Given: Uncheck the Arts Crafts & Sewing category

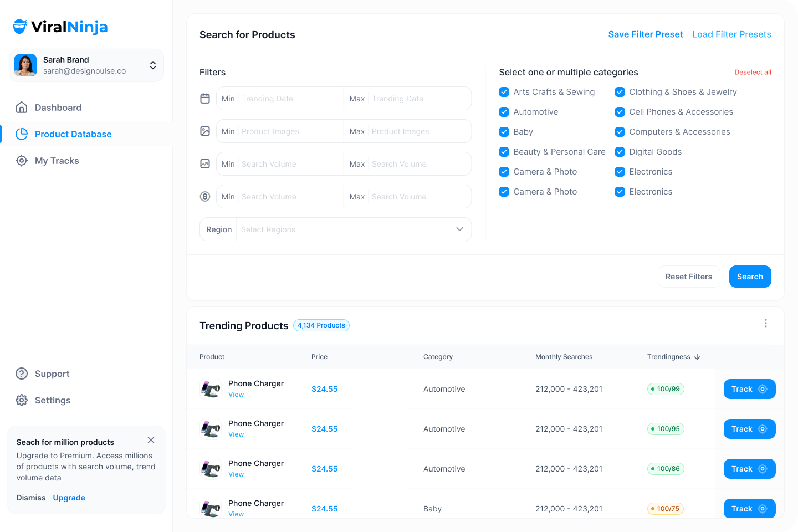Looking at the screenshot, I should tap(504, 92).
